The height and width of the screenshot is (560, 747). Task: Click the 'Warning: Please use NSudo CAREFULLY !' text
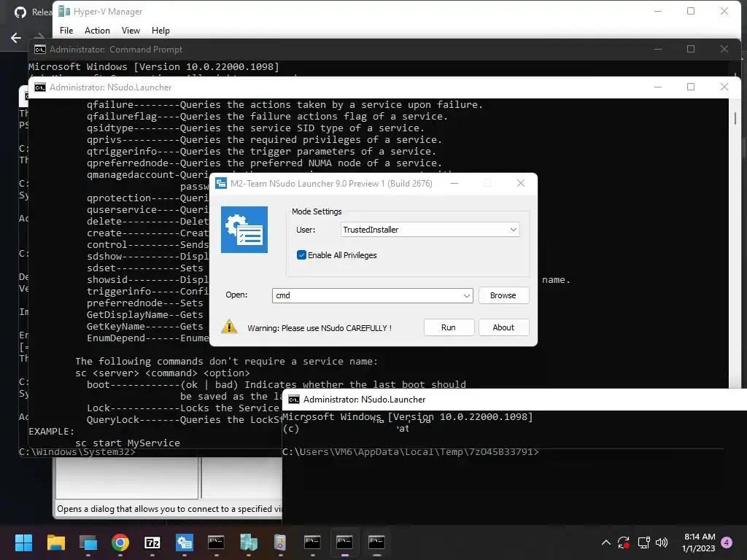(320, 328)
